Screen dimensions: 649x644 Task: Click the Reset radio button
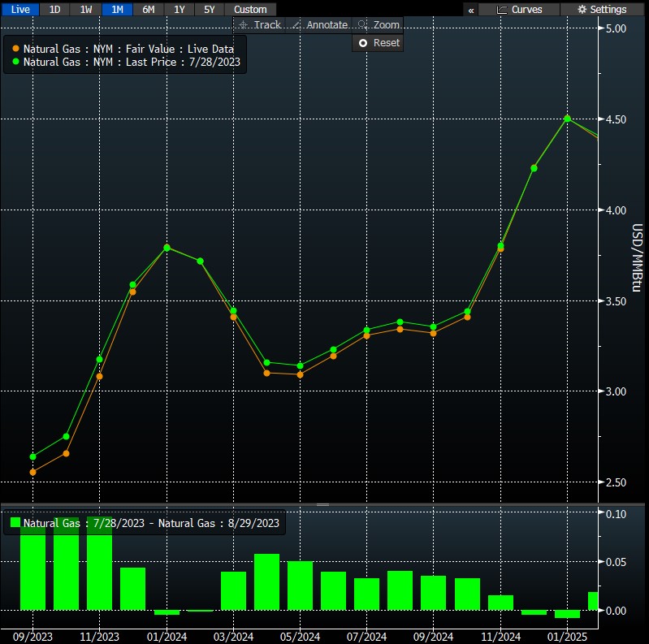363,43
